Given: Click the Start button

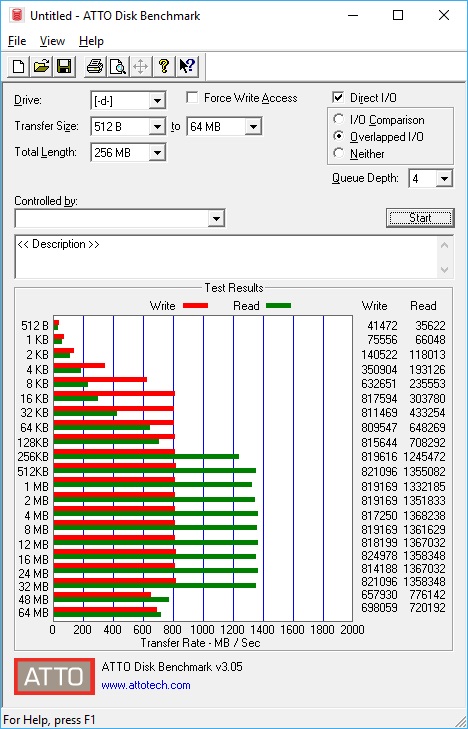Looking at the screenshot, I should click(x=420, y=218).
